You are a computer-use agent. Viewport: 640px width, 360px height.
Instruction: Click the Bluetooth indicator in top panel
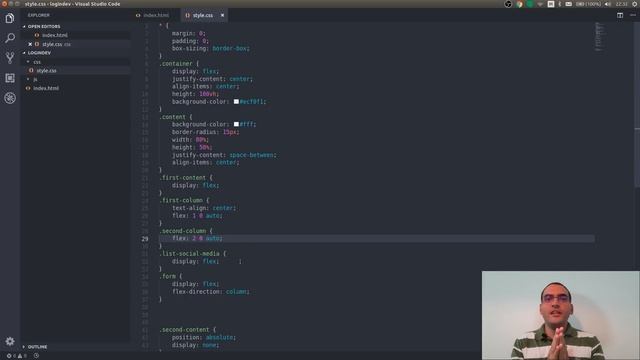click(x=560, y=4)
